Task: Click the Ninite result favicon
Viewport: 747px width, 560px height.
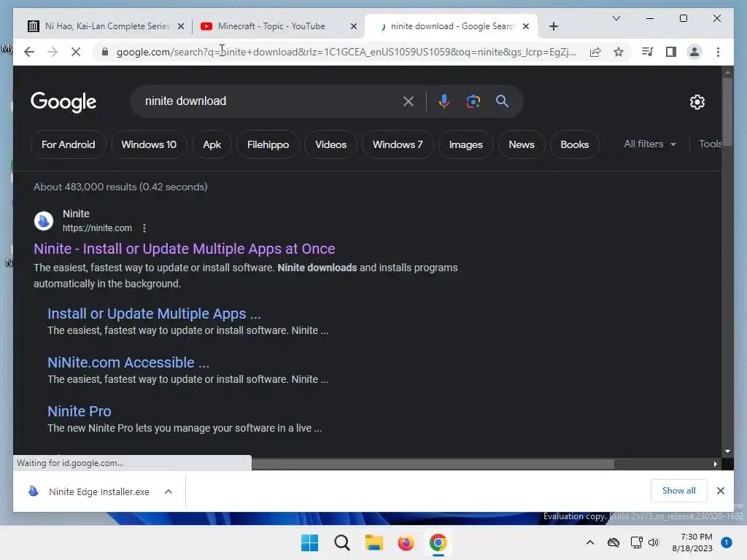Action: tap(44, 221)
